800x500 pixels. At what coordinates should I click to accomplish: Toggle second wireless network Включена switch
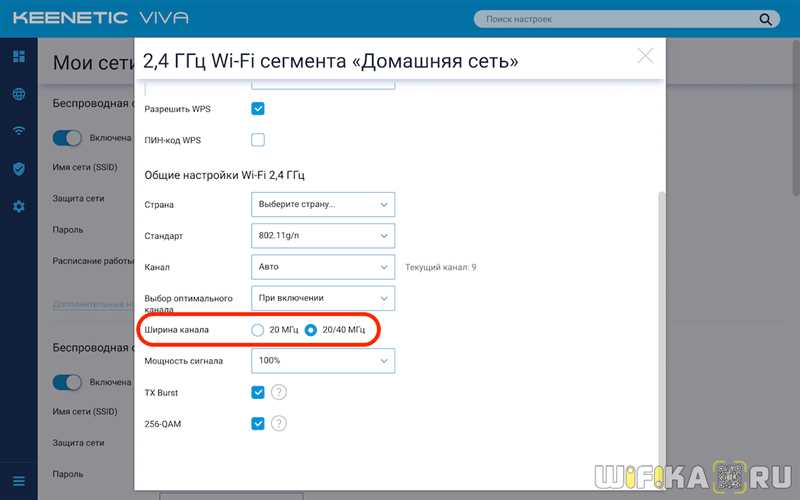[x=67, y=383]
